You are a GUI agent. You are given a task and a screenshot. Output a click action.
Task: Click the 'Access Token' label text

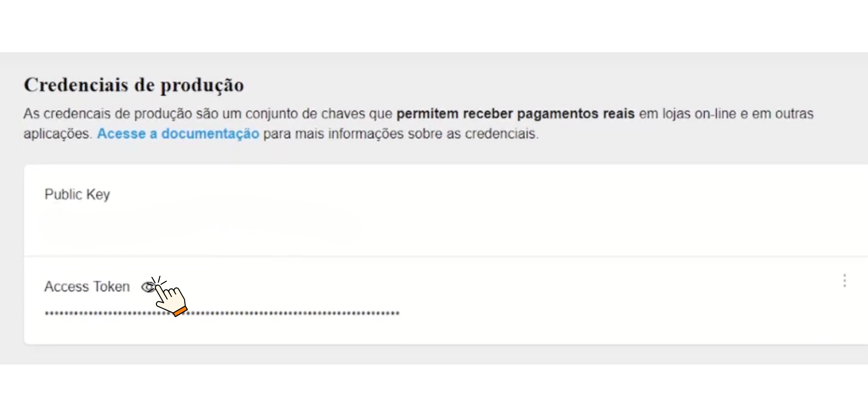coord(87,287)
